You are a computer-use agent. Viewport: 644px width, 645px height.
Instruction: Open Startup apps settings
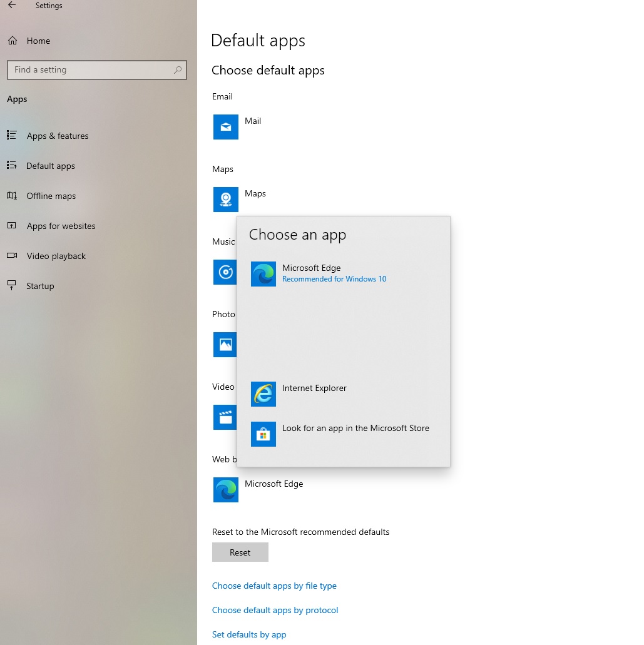40,286
